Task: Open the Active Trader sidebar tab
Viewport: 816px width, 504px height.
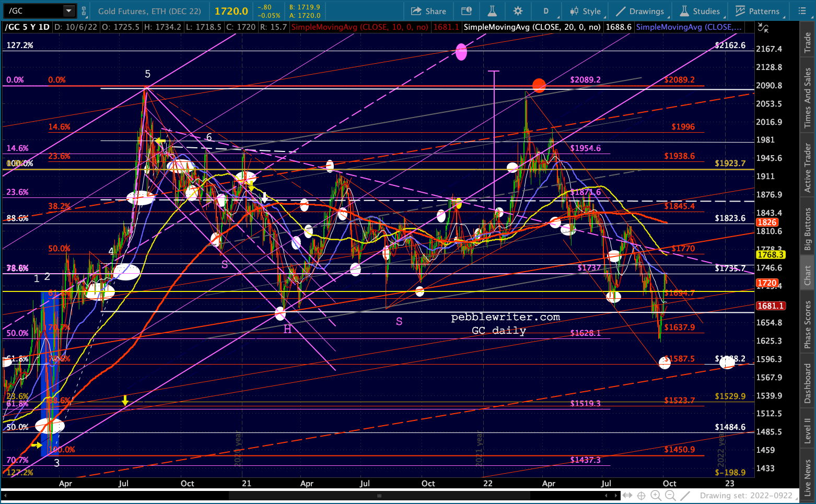Action: click(x=808, y=168)
